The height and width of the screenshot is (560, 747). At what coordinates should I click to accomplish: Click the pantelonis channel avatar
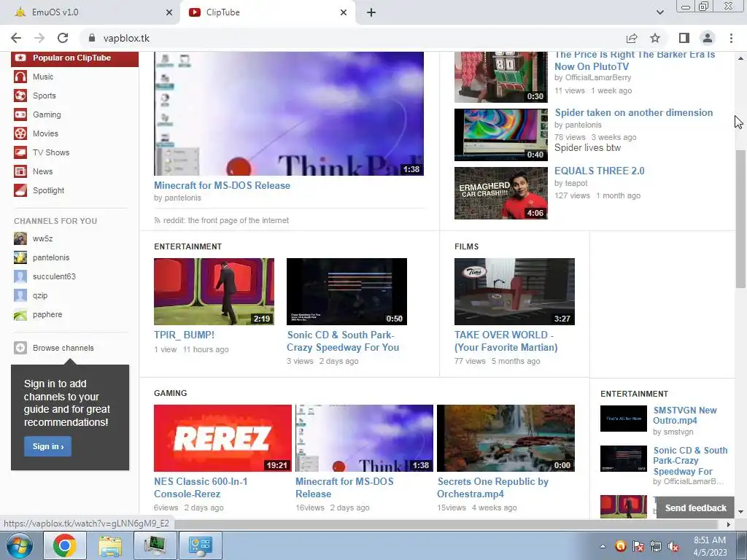coord(20,257)
